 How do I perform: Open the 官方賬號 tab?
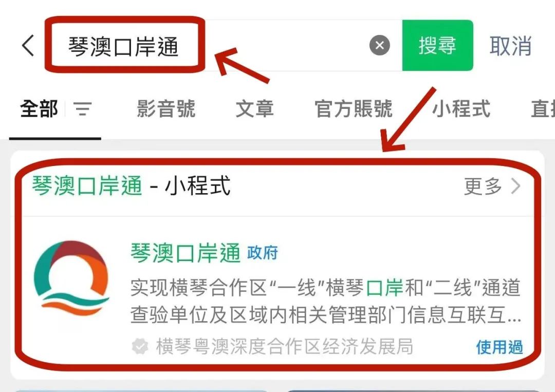pos(353,108)
